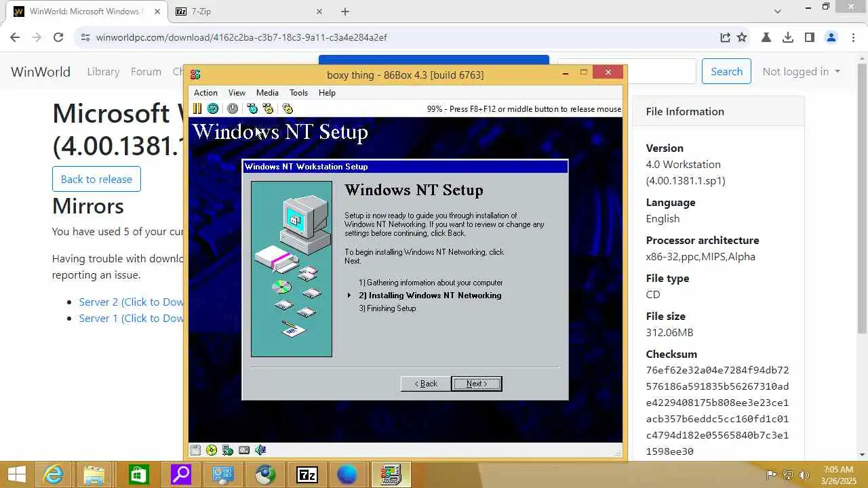868x488 pixels.
Task: Click the WinWorld Search button
Action: [x=726, y=71]
